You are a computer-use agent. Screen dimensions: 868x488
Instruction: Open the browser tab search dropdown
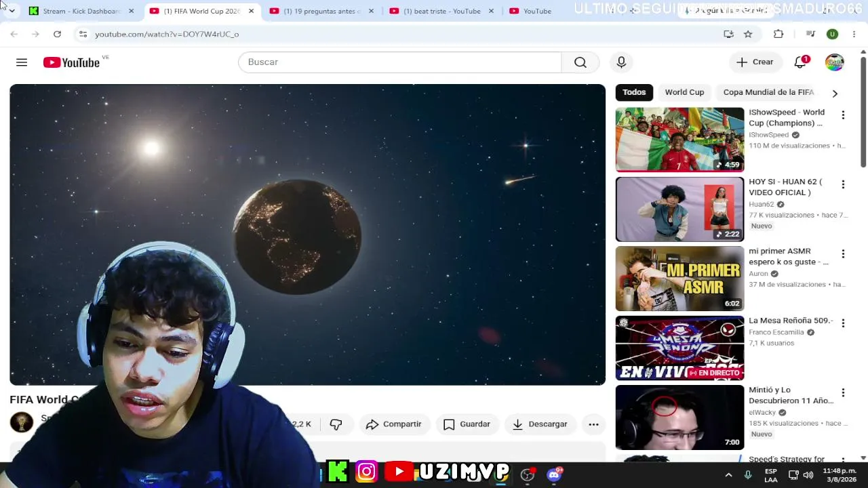pyautogui.click(x=12, y=11)
